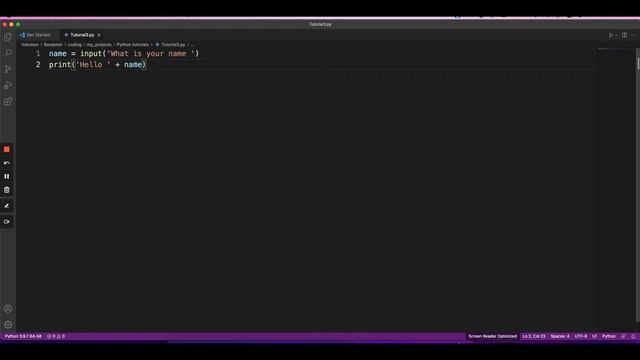
Task: Click the Python tutorials breadcrumb
Action: pyautogui.click(x=133, y=44)
